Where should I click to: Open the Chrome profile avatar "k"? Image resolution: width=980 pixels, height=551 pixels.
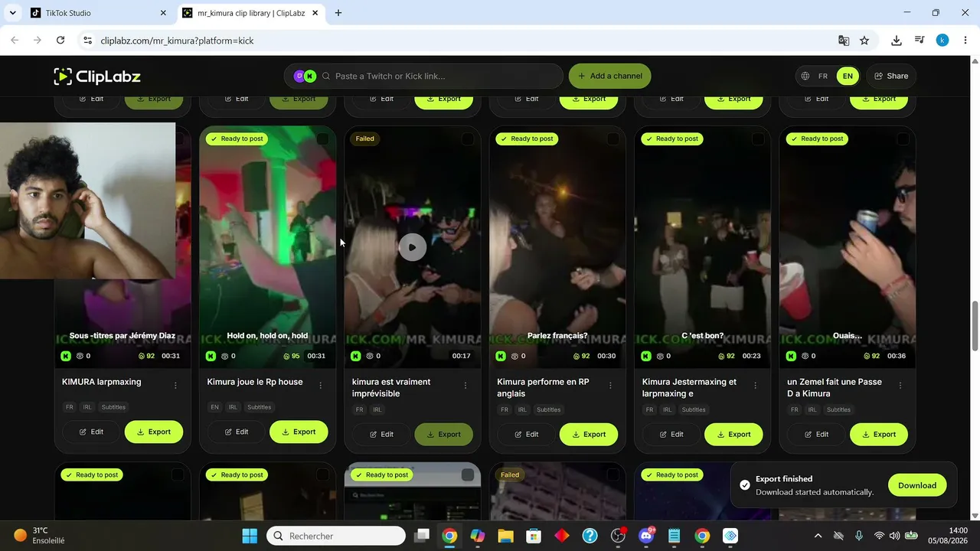(x=942, y=41)
